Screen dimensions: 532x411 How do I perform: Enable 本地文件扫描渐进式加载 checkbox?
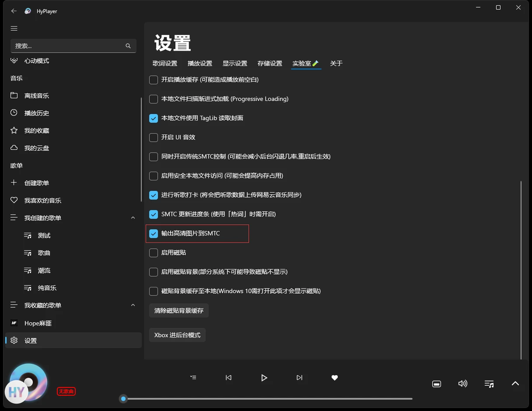tap(154, 99)
